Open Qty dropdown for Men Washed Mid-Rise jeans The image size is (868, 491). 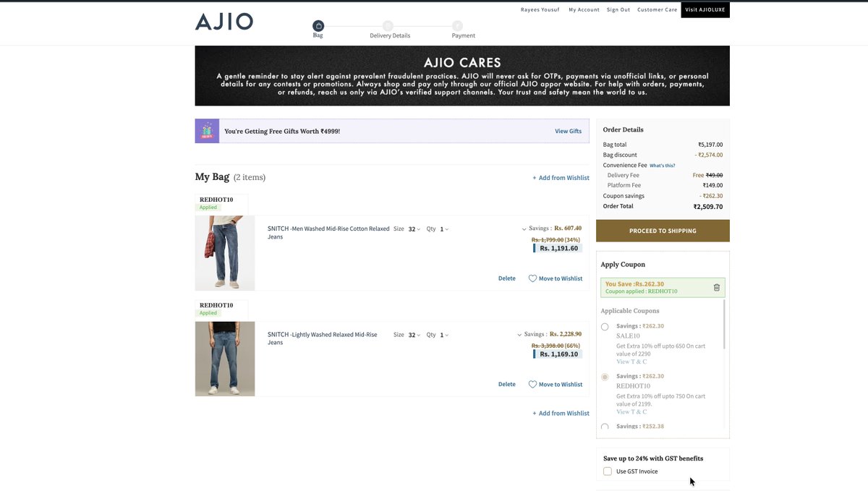(x=444, y=229)
